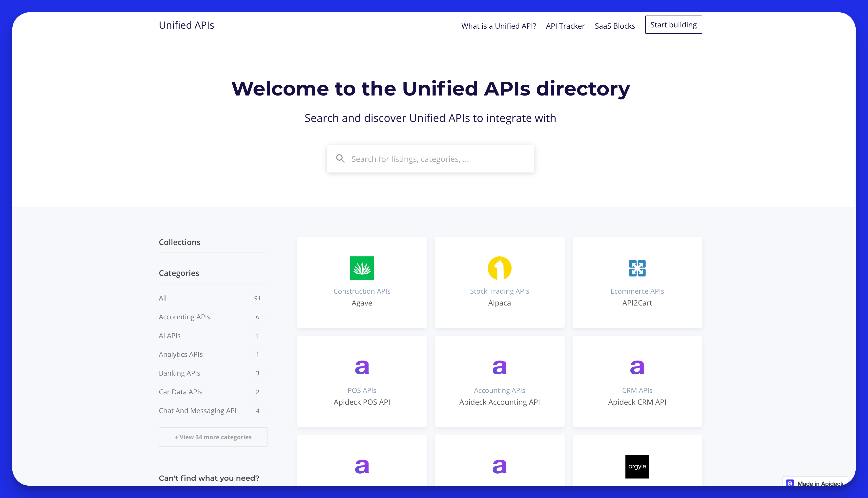
Task: Select the API2Cart ecommerce logo
Action: click(x=637, y=268)
